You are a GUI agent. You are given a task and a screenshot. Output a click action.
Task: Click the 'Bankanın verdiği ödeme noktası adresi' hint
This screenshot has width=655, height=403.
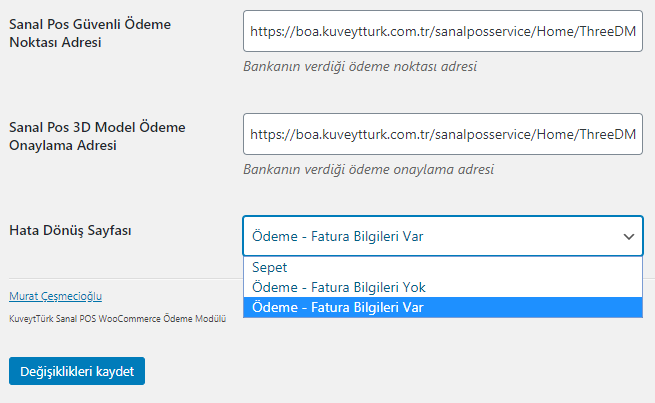coord(360,66)
